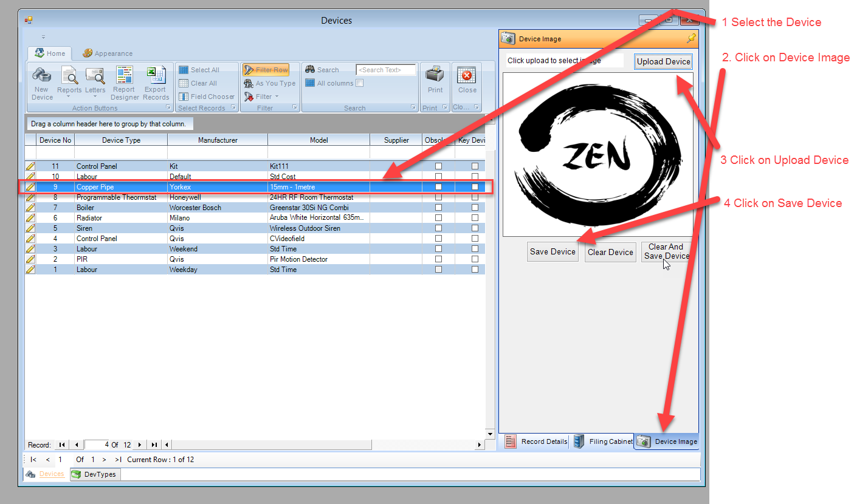
Task: Click the Upload Device button
Action: (663, 61)
